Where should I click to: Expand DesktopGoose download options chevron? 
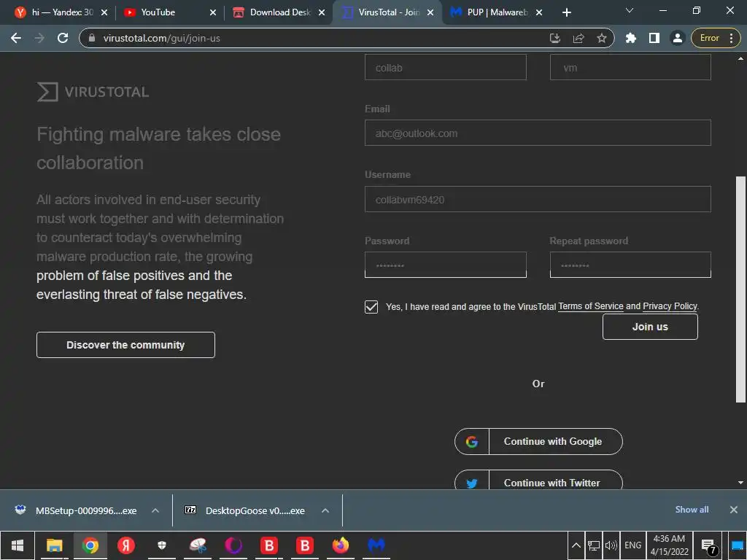click(x=325, y=510)
